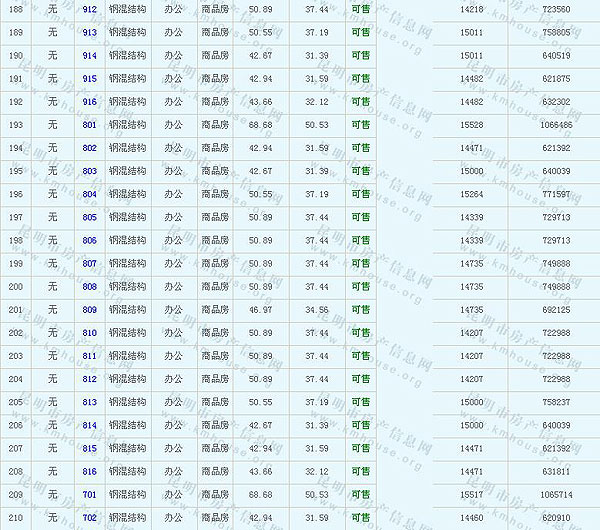Viewport: 600px width, 530px height.
Task: Click area value 46.97 cell
Action: (260, 310)
